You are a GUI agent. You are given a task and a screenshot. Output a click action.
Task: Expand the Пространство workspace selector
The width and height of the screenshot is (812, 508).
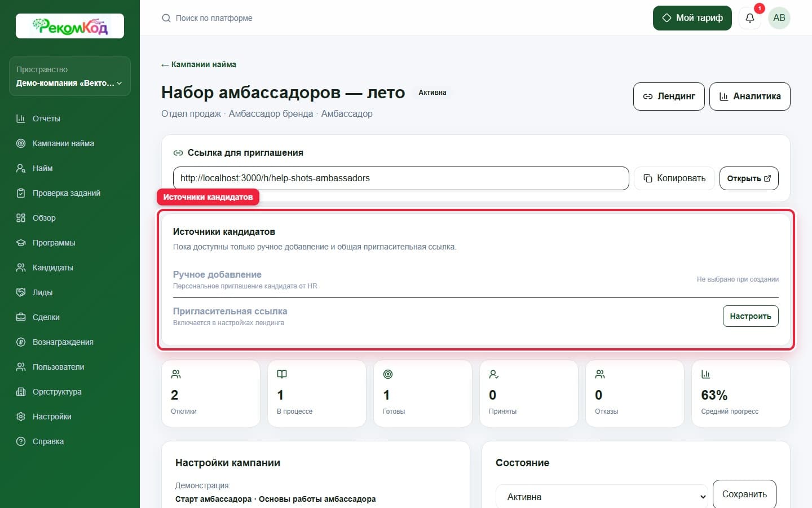coord(70,76)
